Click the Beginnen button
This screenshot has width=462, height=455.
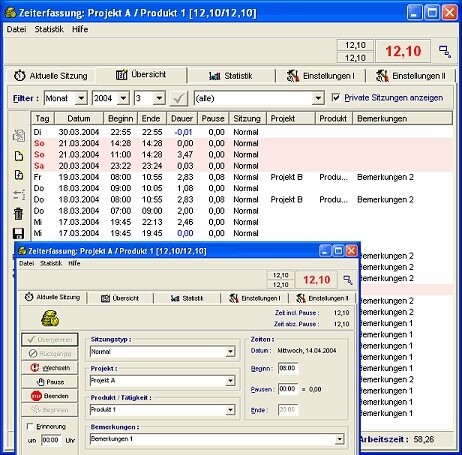[50, 410]
